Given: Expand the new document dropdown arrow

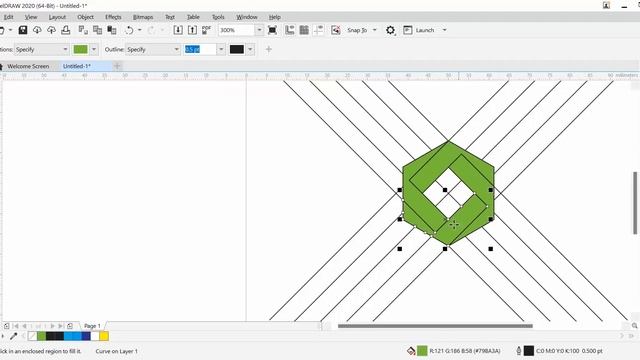Looking at the screenshot, I should click(x=10, y=30).
